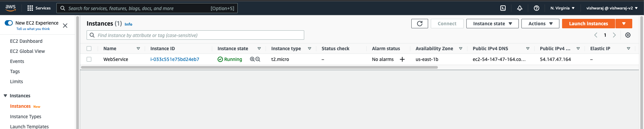
Task: Open the CloudShell terminal icon
Action: (503, 8)
